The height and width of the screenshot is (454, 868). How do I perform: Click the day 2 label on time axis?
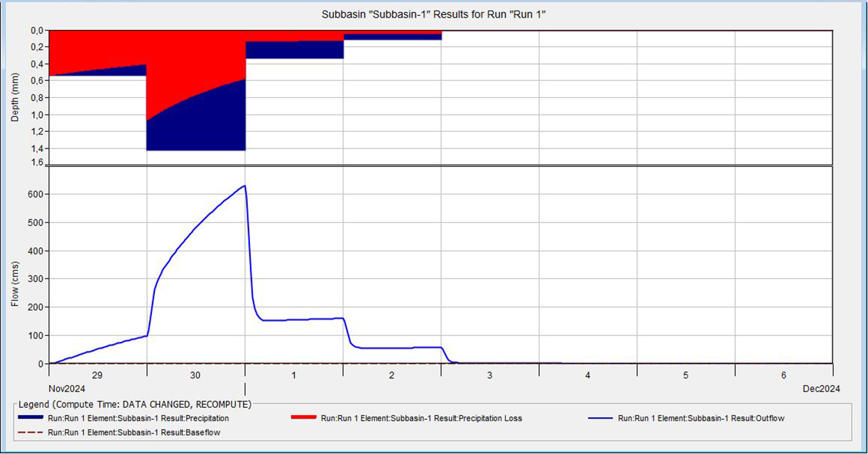point(391,374)
